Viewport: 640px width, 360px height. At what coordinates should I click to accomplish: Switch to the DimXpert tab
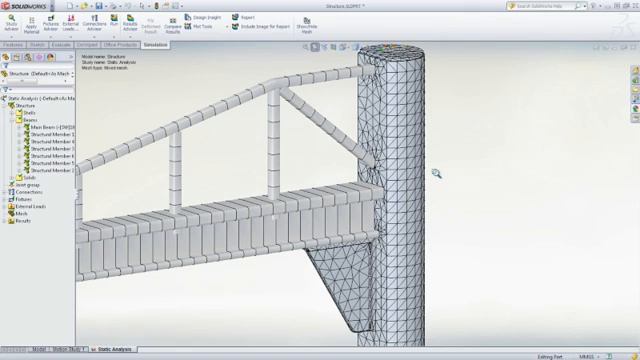(87, 45)
